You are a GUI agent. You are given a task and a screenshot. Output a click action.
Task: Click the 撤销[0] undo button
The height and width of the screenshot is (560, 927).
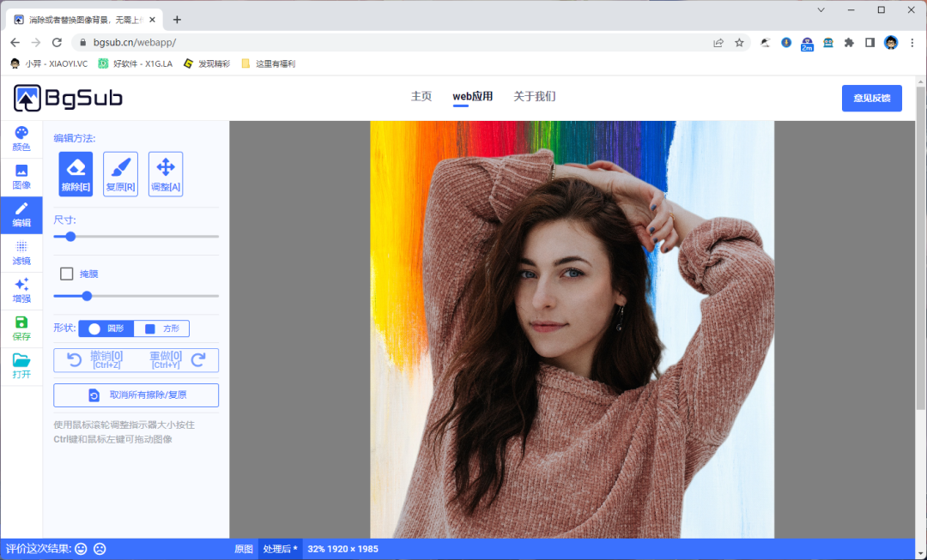[x=94, y=359]
